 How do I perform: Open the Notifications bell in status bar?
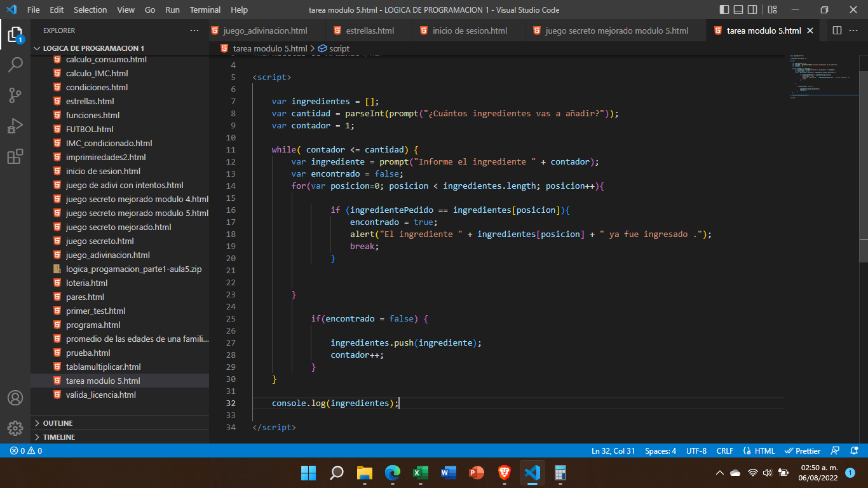point(853,451)
